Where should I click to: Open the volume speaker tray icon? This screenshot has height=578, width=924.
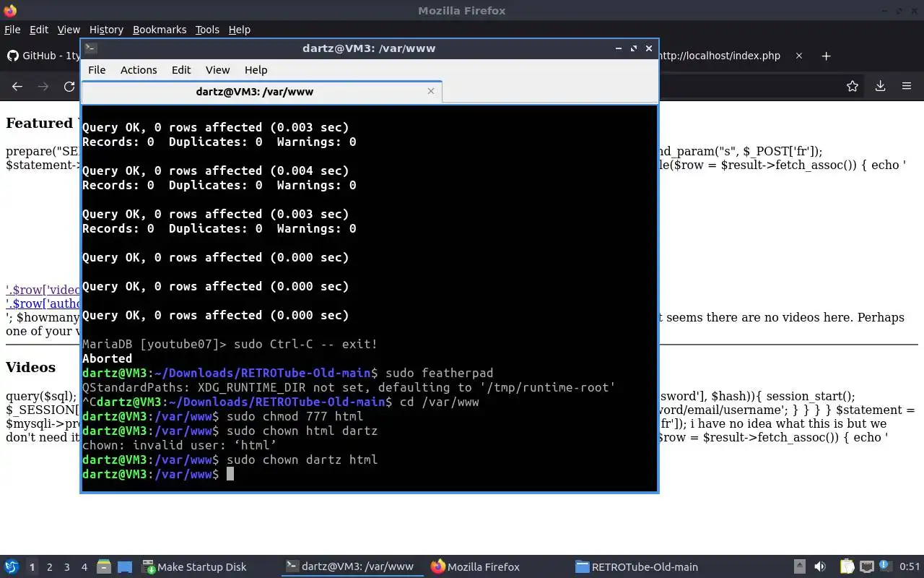click(820, 567)
